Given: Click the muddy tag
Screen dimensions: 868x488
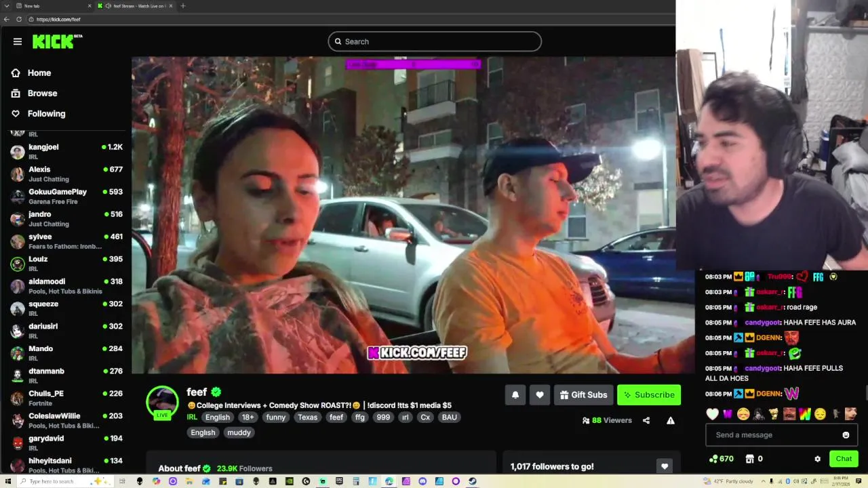Looking at the screenshot, I should click(x=239, y=432).
